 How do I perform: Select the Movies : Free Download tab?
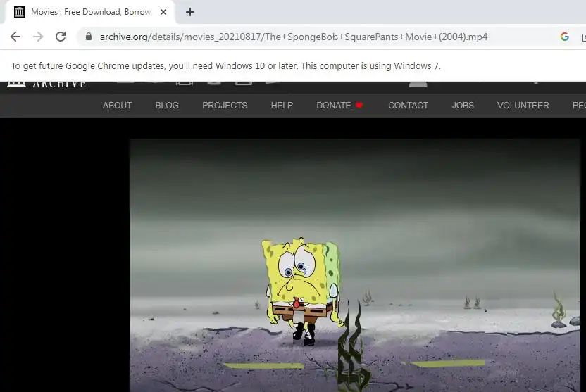coord(90,12)
